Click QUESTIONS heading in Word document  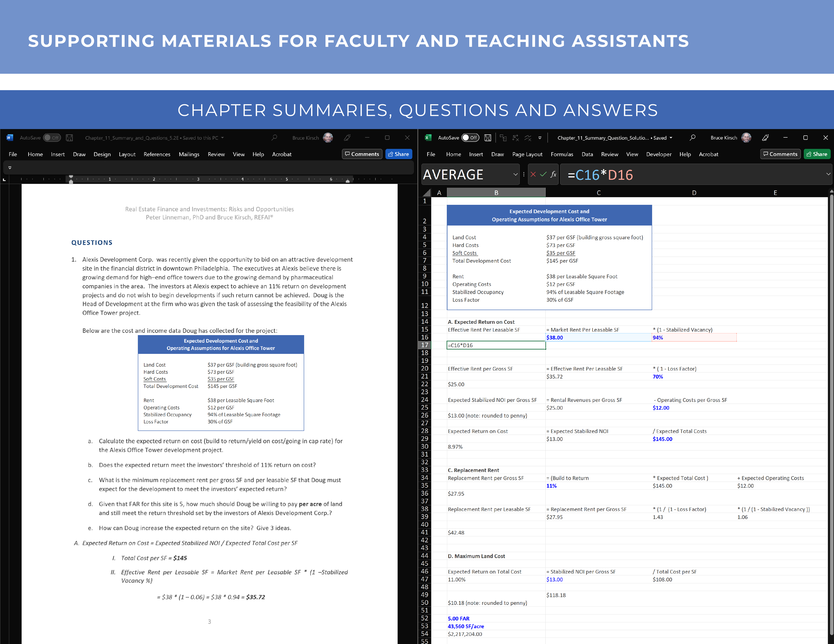click(92, 243)
